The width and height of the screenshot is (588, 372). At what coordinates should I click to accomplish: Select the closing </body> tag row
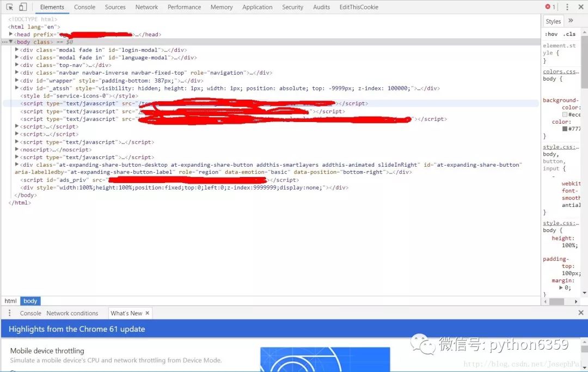[26, 195]
